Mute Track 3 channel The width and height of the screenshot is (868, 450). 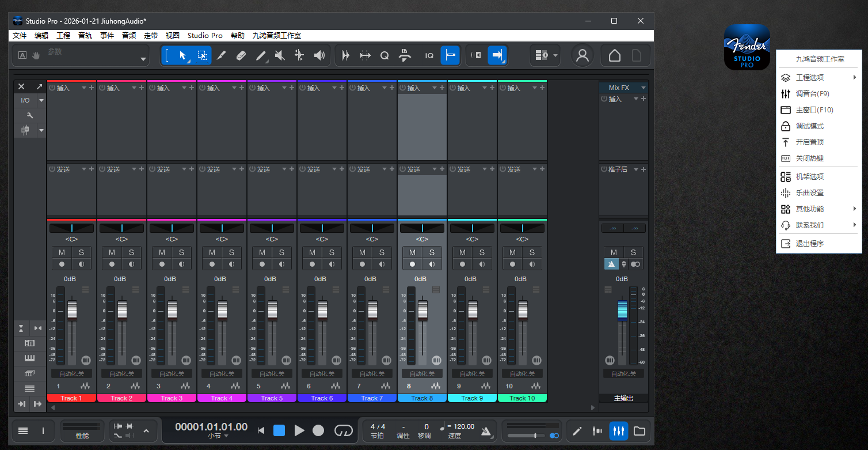[x=162, y=252]
